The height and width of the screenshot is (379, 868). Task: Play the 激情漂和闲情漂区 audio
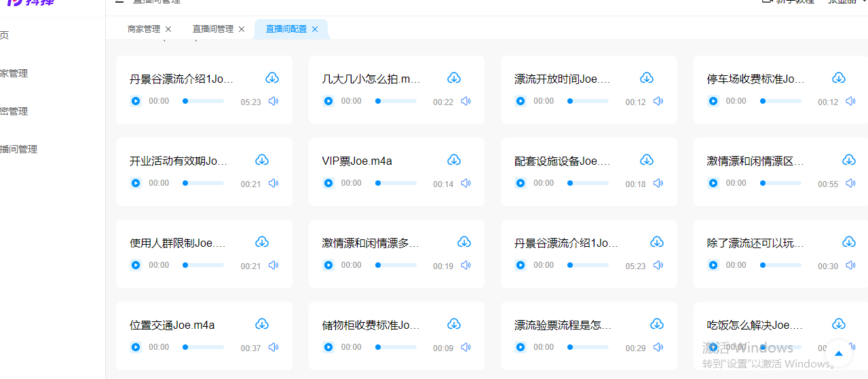713,183
